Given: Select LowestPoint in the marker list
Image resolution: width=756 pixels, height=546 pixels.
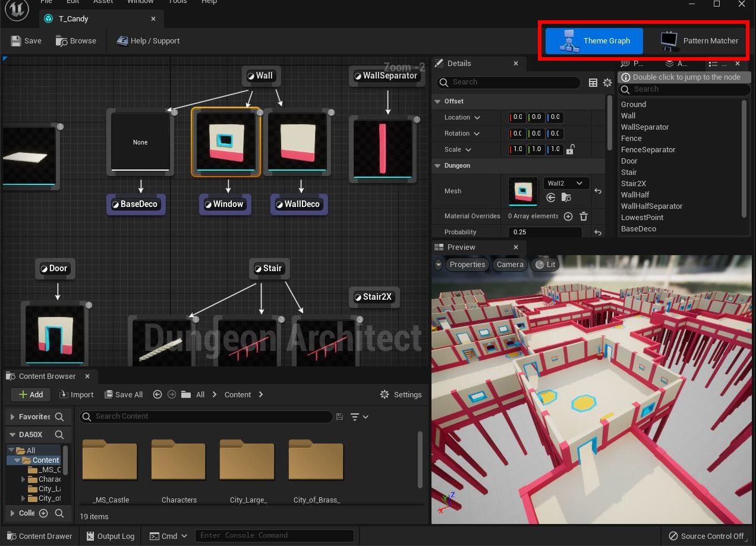Looking at the screenshot, I should [642, 218].
